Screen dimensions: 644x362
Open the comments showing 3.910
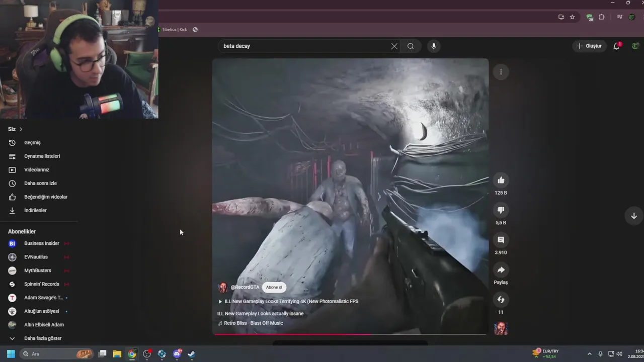[501, 240]
